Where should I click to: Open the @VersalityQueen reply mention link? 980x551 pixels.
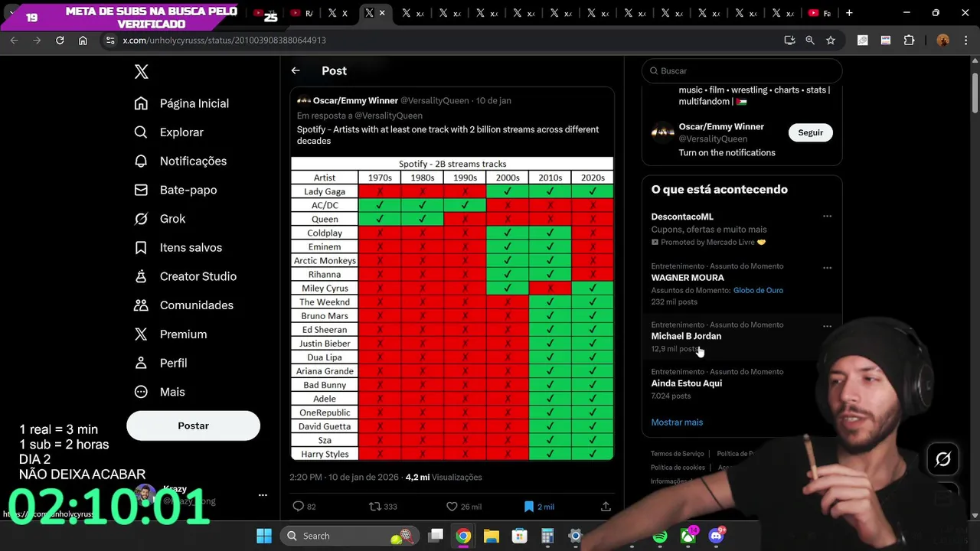coord(388,116)
